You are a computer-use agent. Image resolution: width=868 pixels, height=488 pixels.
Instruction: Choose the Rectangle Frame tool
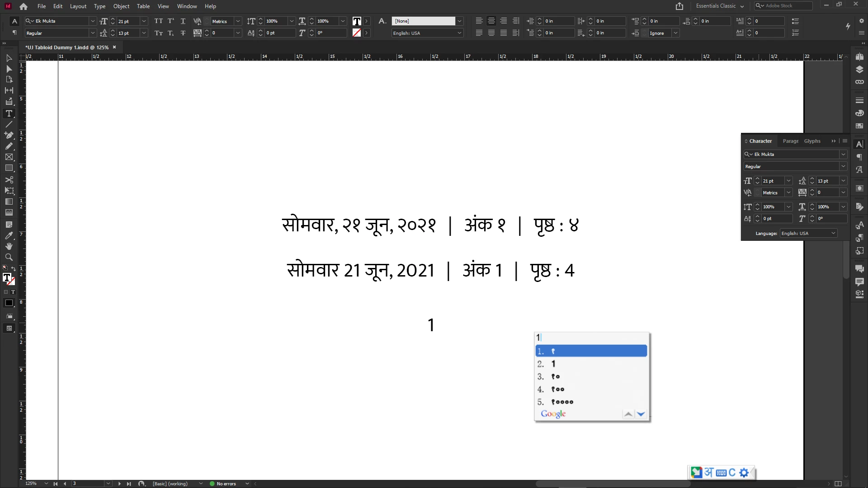click(x=9, y=157)
